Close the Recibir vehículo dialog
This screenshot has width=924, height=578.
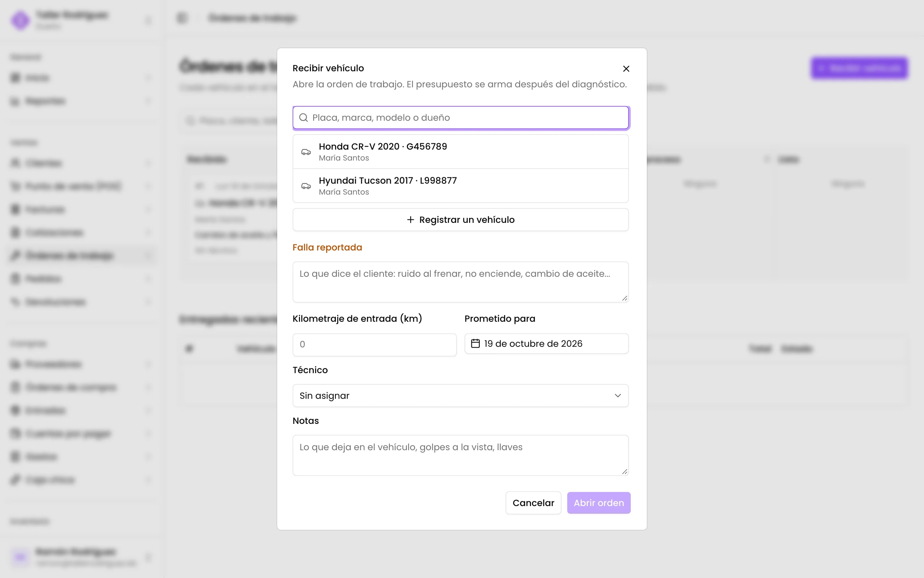click(x=626, y=69)
